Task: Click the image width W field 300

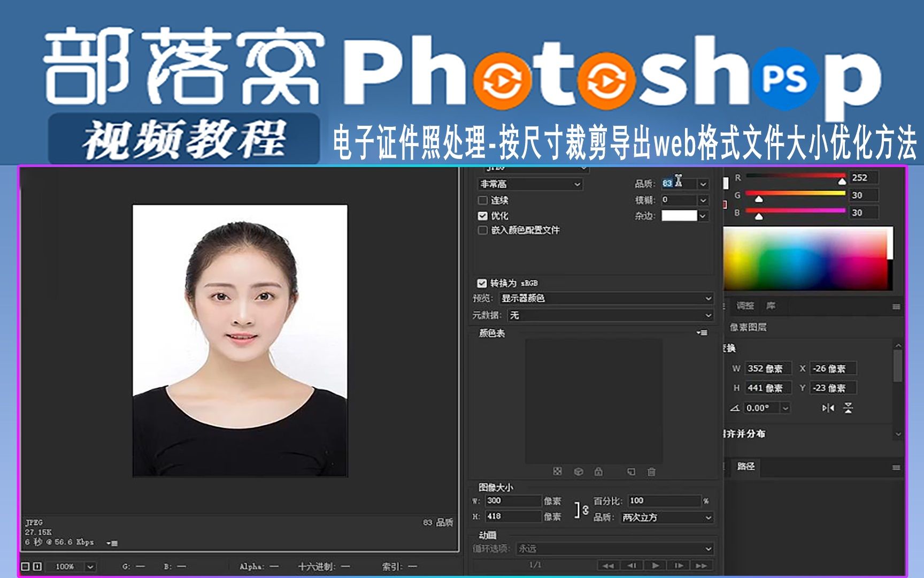Action: click(513, 501)
